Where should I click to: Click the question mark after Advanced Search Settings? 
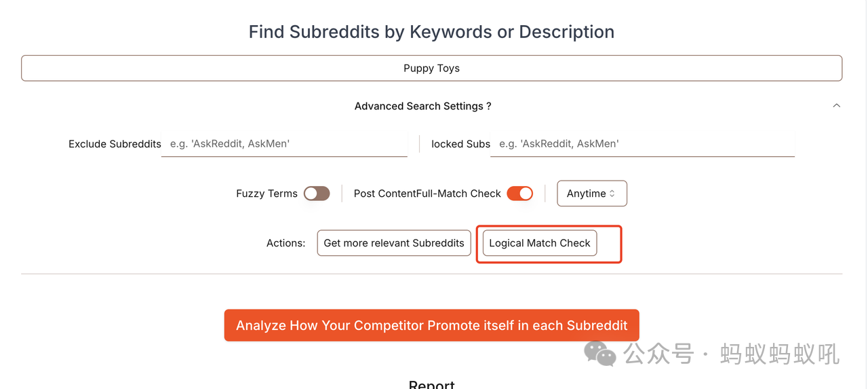pyautogui.click(x=488, y=107)
